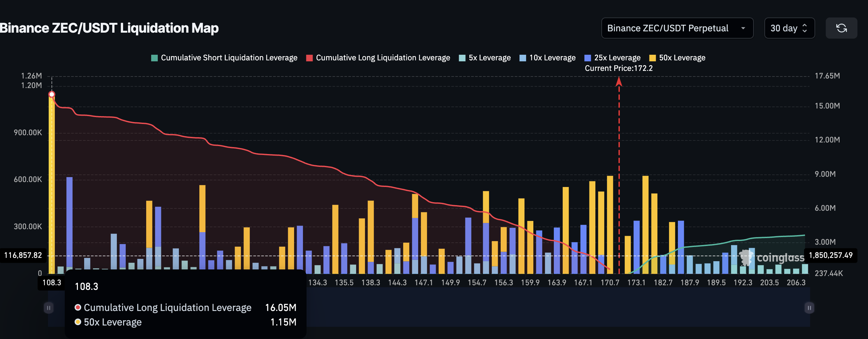
Task: Click the yellow 50x Leverage bullet in the tooltip
Action: [78, 322]
